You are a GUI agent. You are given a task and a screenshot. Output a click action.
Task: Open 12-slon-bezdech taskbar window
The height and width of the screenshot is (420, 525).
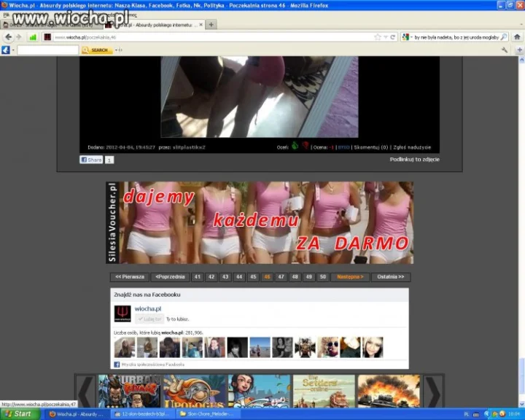[142, 414]
